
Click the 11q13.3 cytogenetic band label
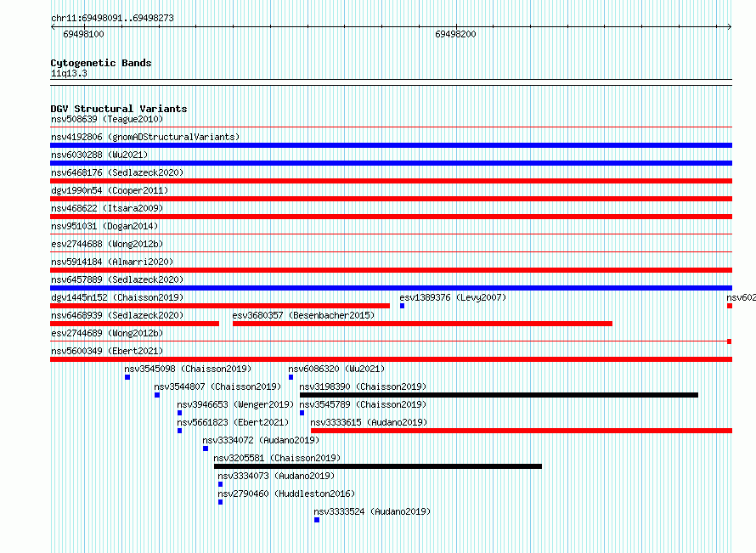[69, 73]
